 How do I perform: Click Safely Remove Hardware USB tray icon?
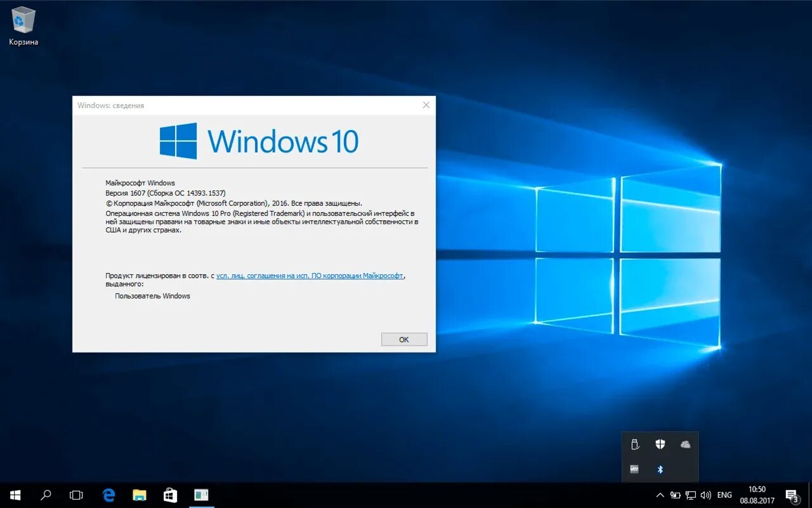pyautogui.click(x=635, y=444)
